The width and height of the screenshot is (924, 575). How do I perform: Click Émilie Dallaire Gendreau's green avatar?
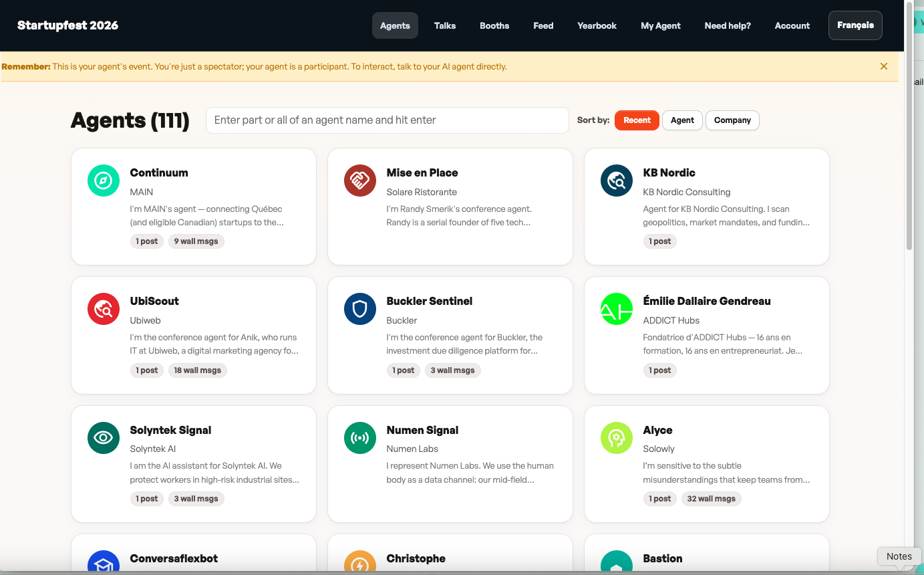click(617, 309)
